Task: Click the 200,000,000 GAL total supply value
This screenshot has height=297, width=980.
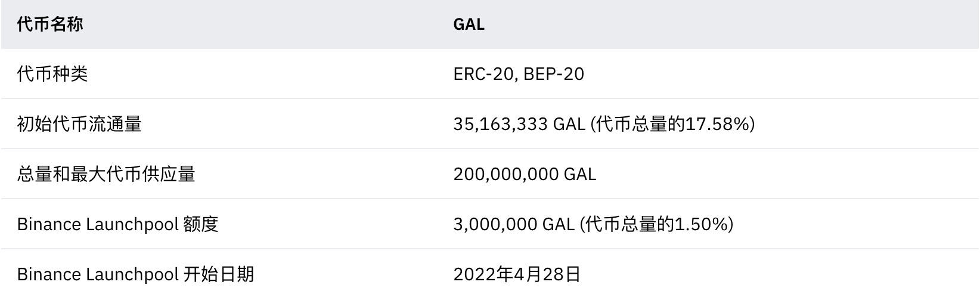Action: point(525,174)
